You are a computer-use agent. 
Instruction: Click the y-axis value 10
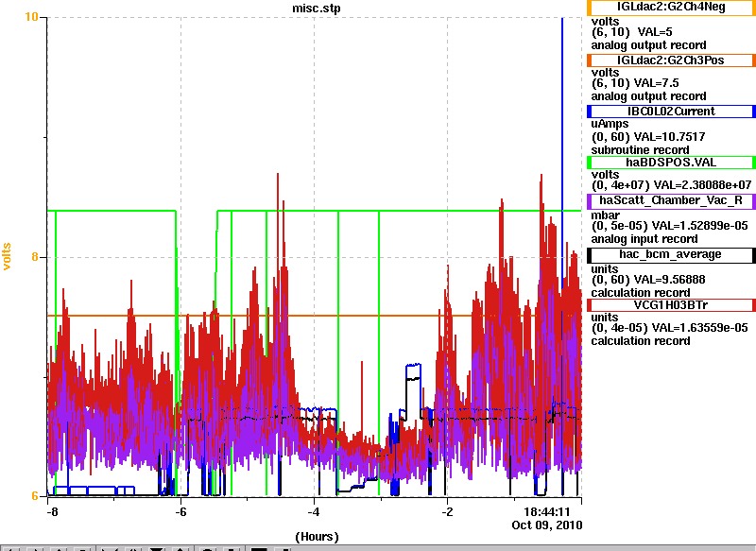point(31,17)
